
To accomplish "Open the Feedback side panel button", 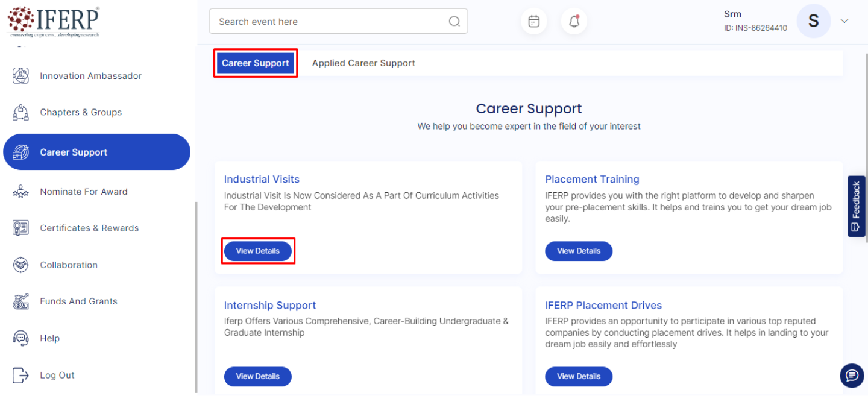I will (x=856, y=206).
